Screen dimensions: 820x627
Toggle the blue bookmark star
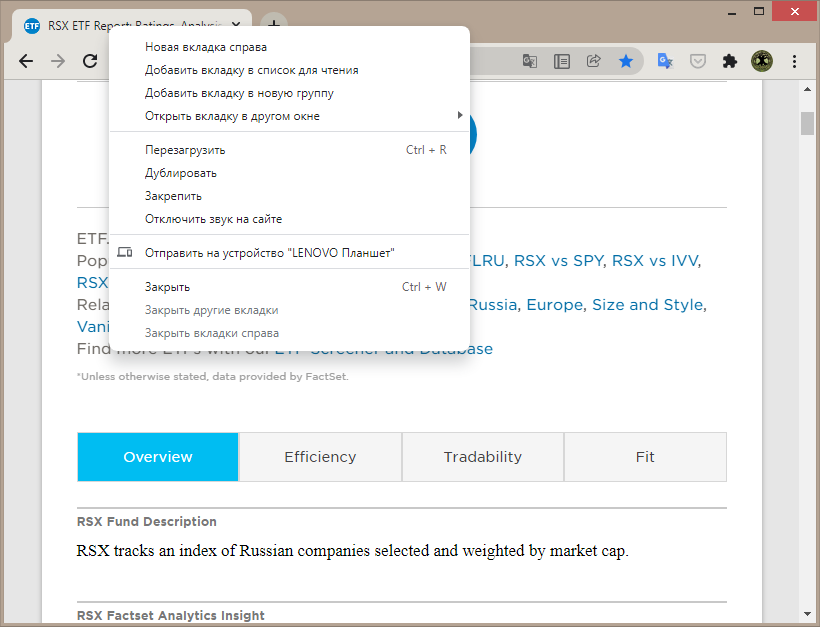625,61
